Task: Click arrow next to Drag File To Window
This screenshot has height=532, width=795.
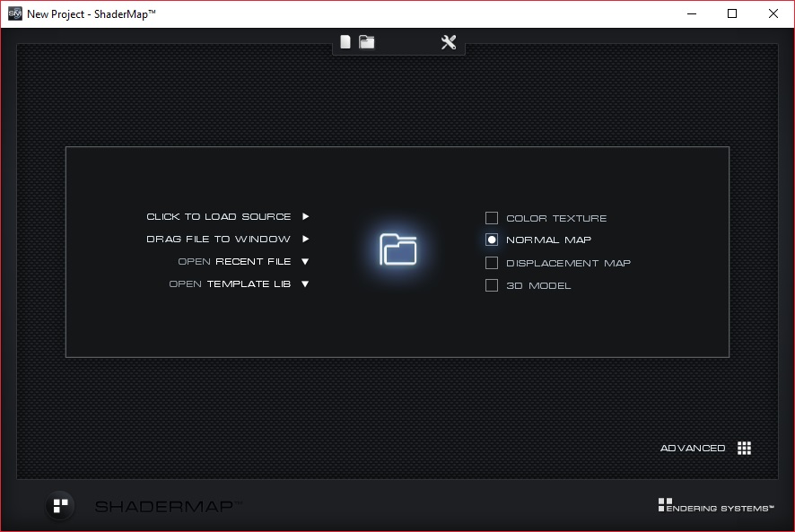Action: pyautogui.click(x=306, y=239)
